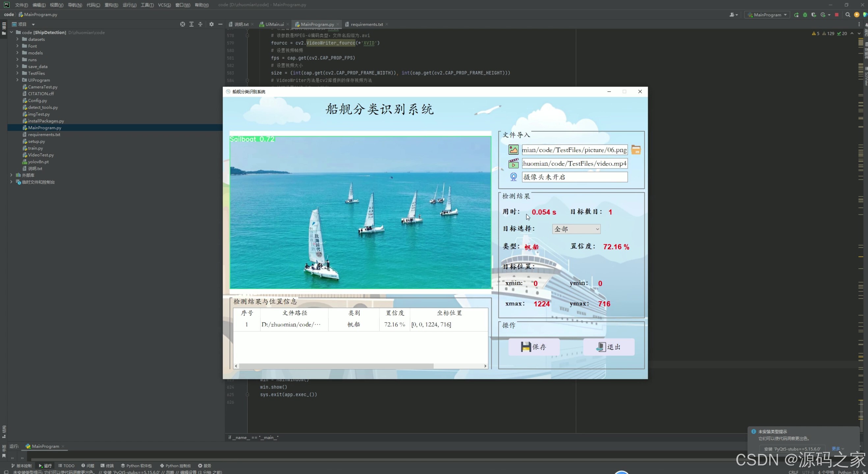Click the Collapse All icon in project panel
This screenshot has height=474, width=868.
coord(200,24)
